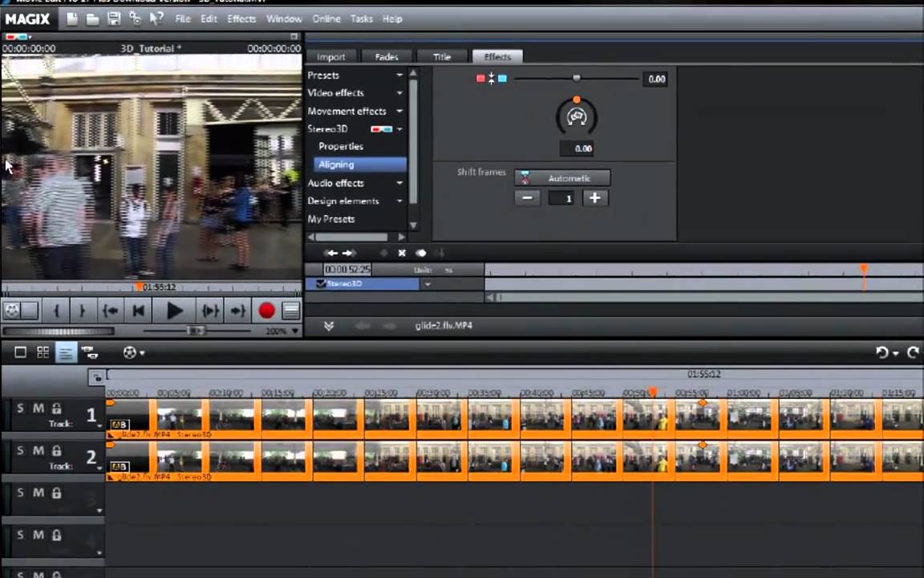The width and height of the screenshot is (924, 578).
Task: Open the Window menu
Action: coord(284,19)
